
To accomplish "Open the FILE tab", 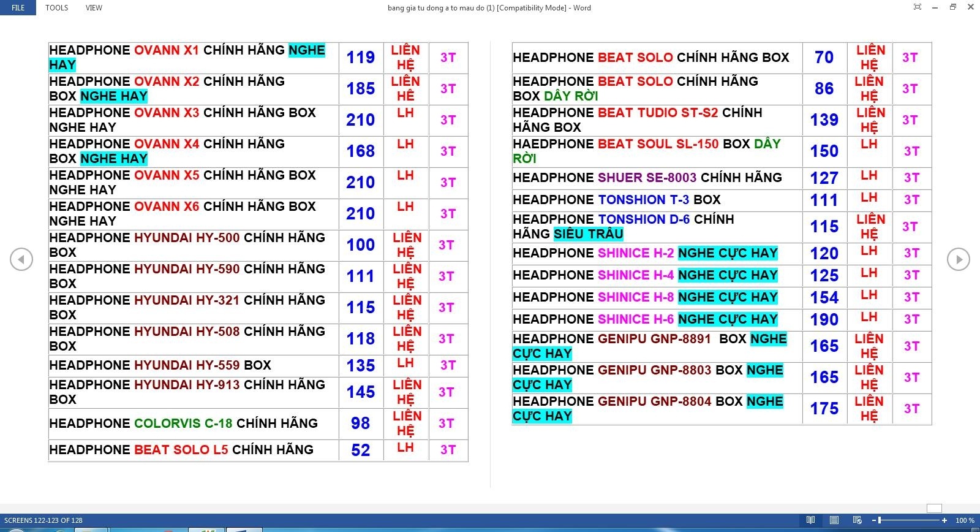I will (18, 8).
